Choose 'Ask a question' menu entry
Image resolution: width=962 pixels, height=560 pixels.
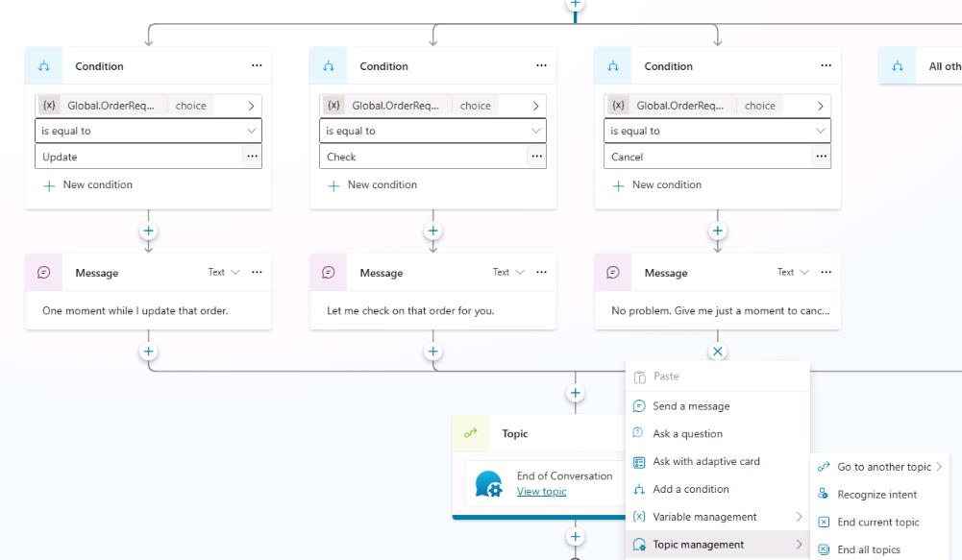687,434
